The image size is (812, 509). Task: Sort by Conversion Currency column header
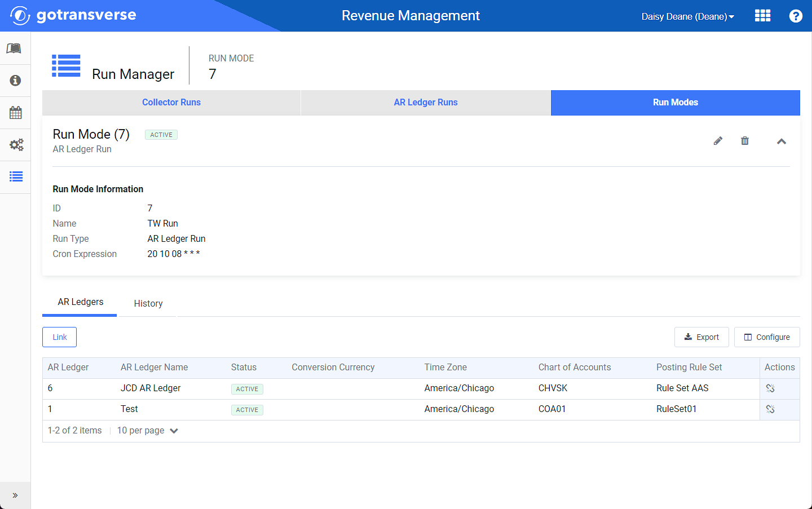333,368
